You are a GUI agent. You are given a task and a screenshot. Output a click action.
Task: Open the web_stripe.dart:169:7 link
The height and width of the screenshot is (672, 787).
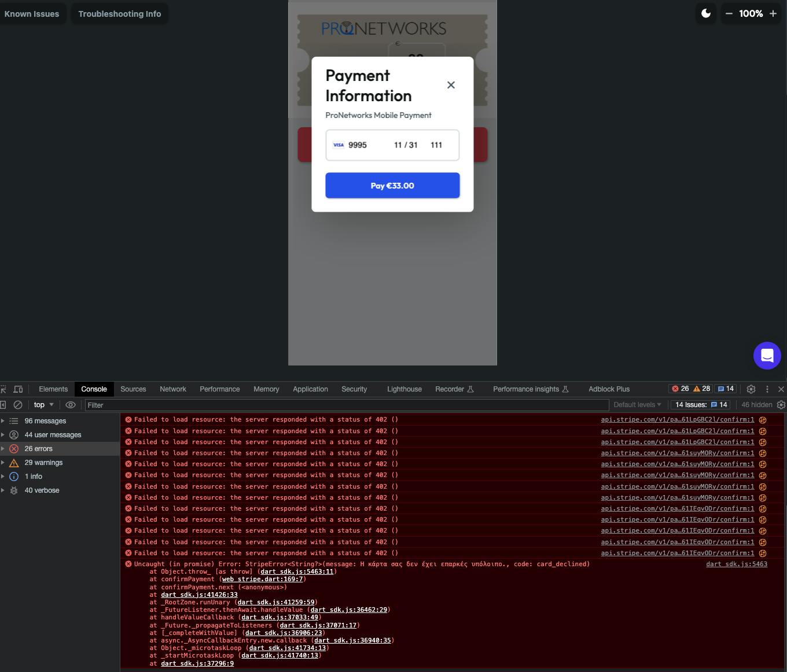coord(263,579)
